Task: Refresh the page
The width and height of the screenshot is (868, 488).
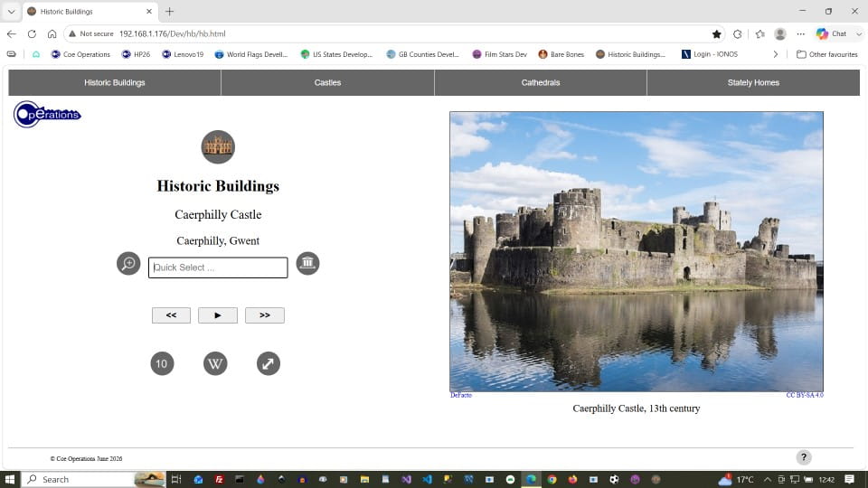Action: (32, 33)
